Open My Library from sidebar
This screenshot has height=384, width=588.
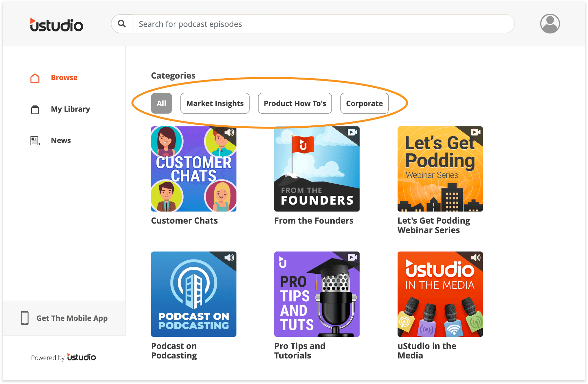pos(70,109)
